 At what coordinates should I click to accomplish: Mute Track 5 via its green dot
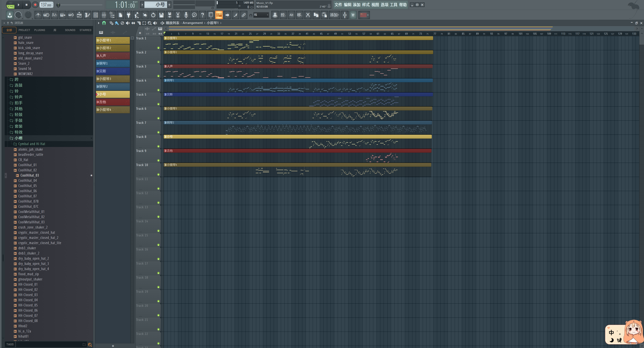click(159, 104)
